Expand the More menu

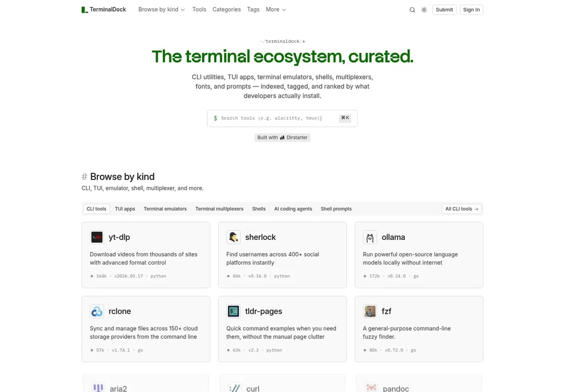pyautogui.click(x=276, y=10)
